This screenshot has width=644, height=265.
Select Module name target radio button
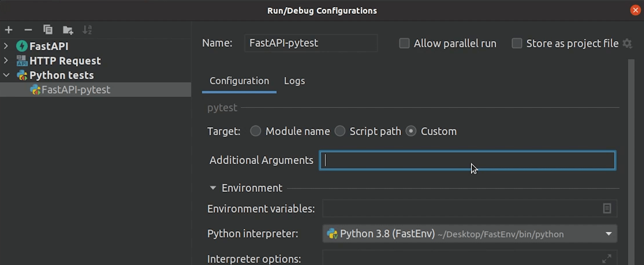[x=255, y=131]
